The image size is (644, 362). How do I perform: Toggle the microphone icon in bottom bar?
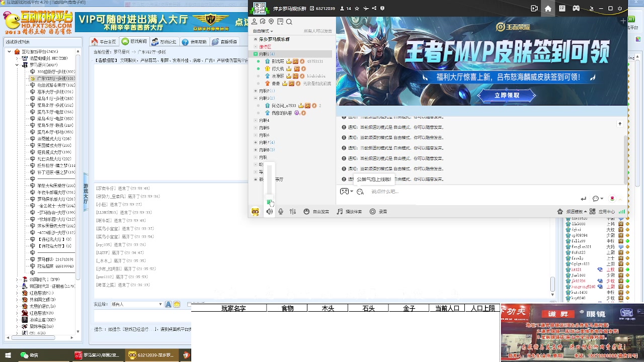click(x=281, y=212)
